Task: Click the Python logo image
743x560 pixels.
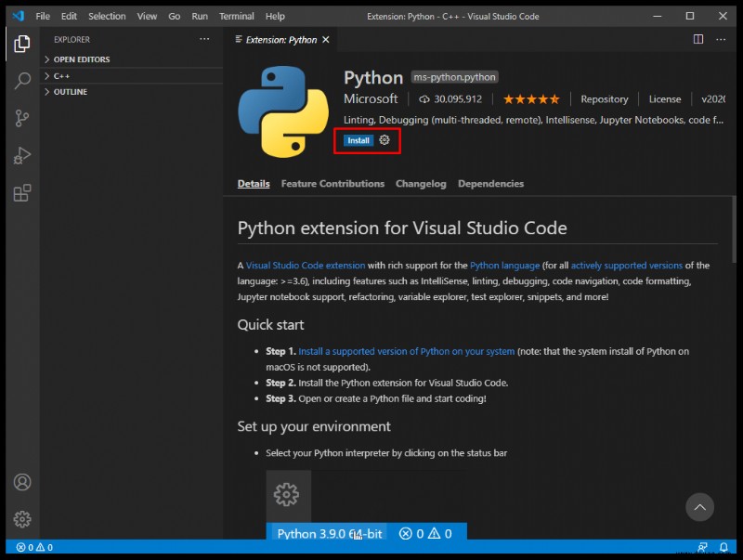Action: pos(283,111)
